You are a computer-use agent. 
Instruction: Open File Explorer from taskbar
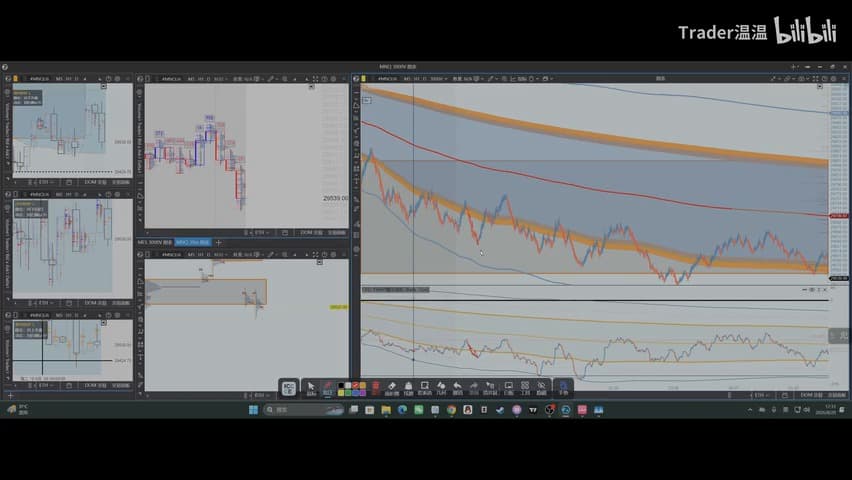pos(386,409)
